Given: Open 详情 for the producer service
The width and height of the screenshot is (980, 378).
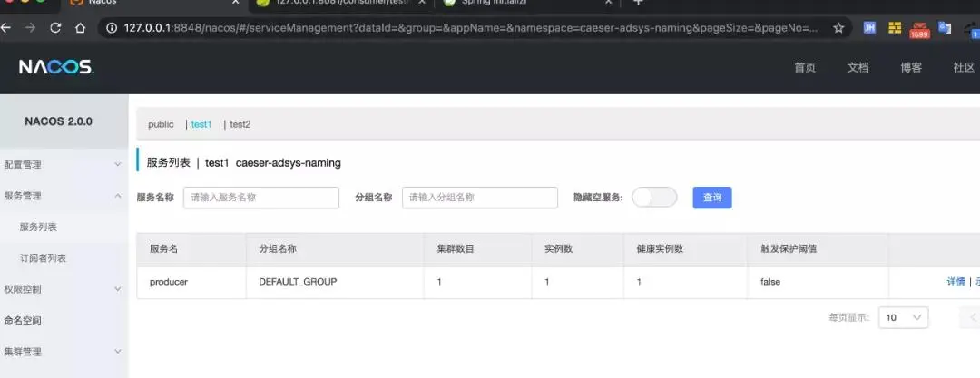Looking at the screenshot, I should 955,282.
